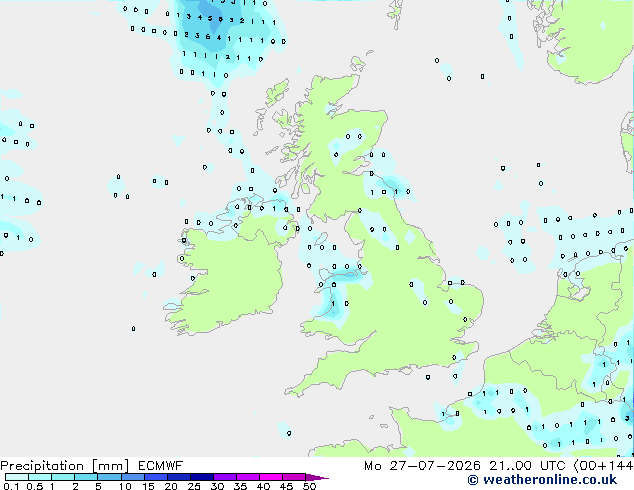The height and width of the screenshot is (490, 634).
Task: Click the '25' legend scale label
Action: (194, 486)
